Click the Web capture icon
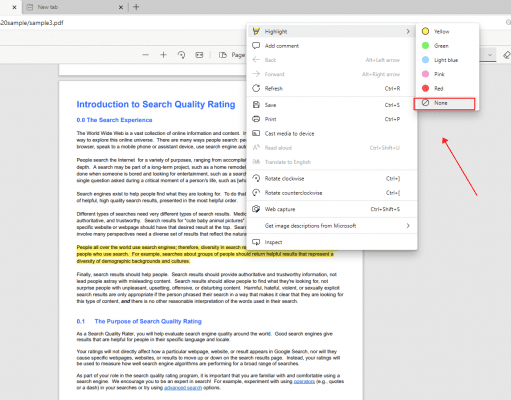 (256, 209)
